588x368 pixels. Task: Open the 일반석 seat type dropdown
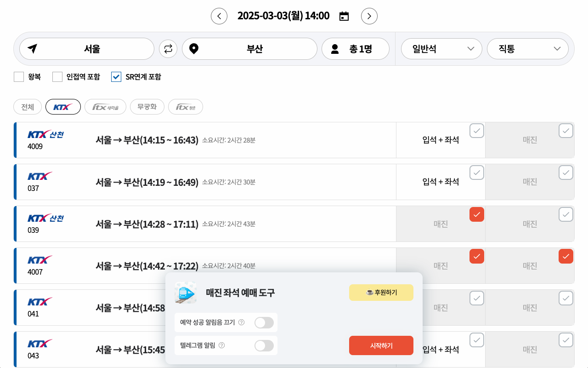441,49
